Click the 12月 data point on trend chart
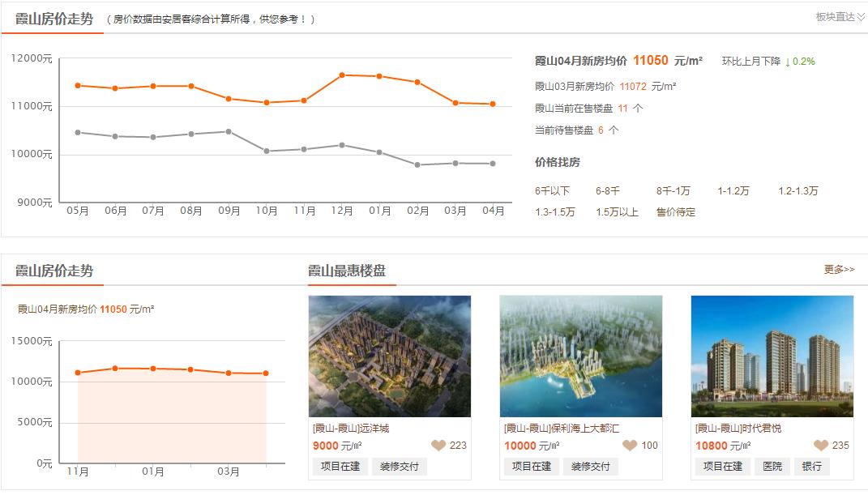The height and width of the screenshot is (495, 868). pos(342,75)
